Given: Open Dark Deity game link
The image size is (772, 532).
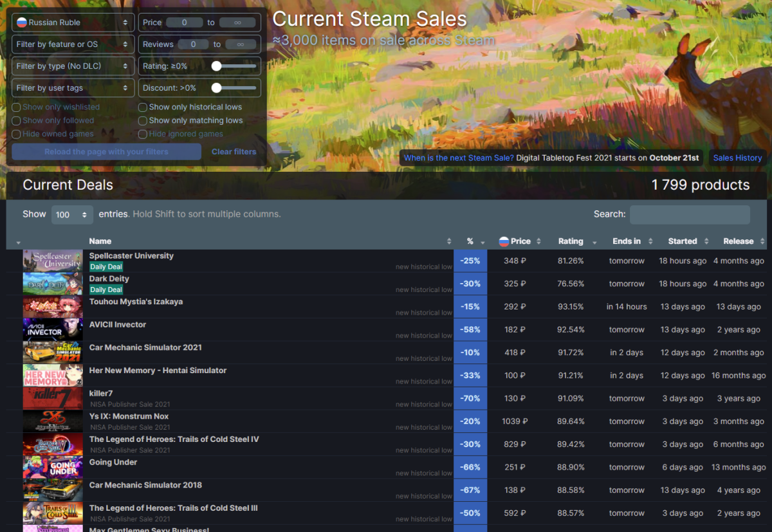Looking at the screenshot, I should tap(109, 279).
